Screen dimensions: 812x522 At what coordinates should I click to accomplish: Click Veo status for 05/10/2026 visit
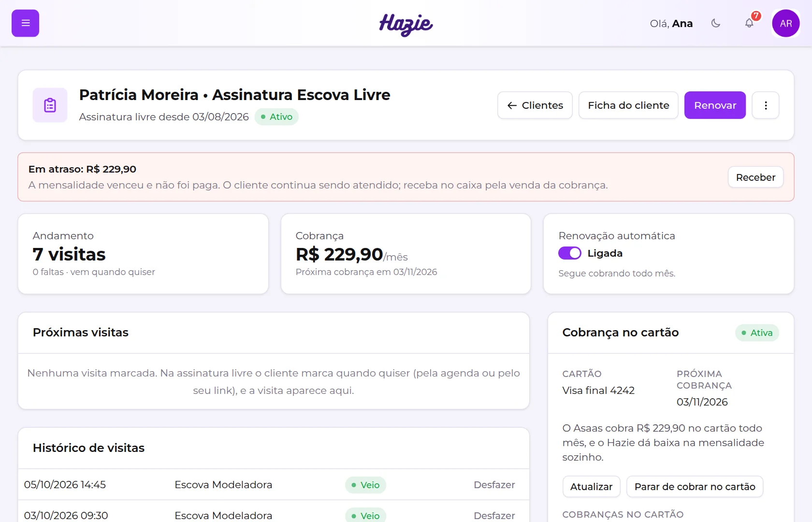[365, 485]
